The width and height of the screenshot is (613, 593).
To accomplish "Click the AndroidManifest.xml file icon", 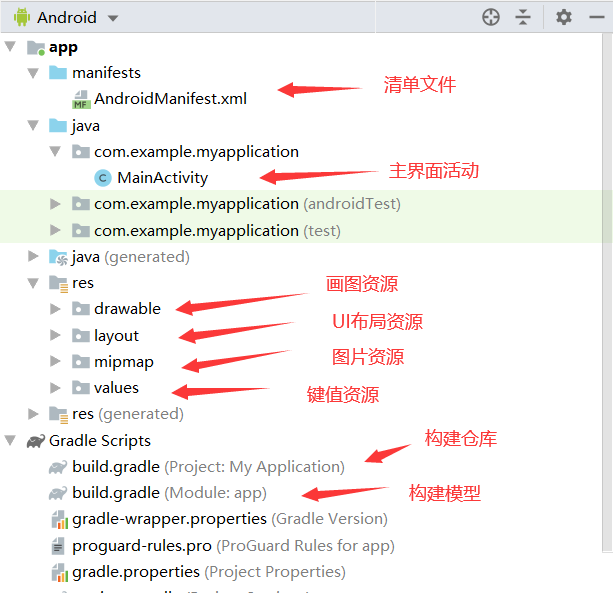I will (81, 99).
